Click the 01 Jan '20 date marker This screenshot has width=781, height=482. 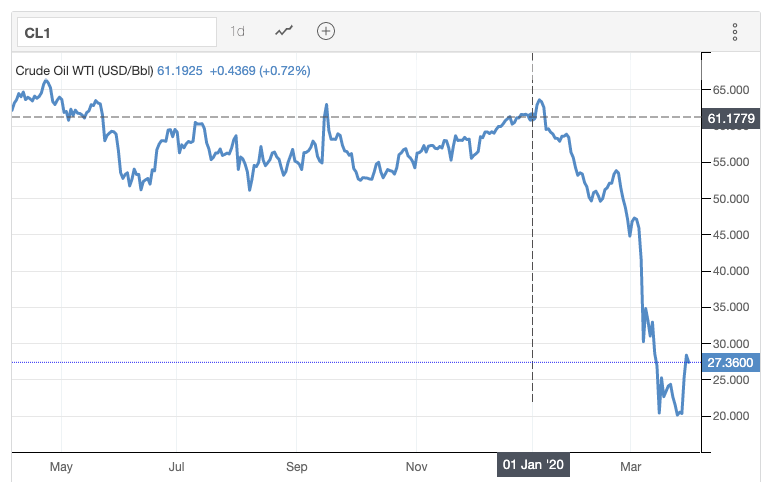533,465
